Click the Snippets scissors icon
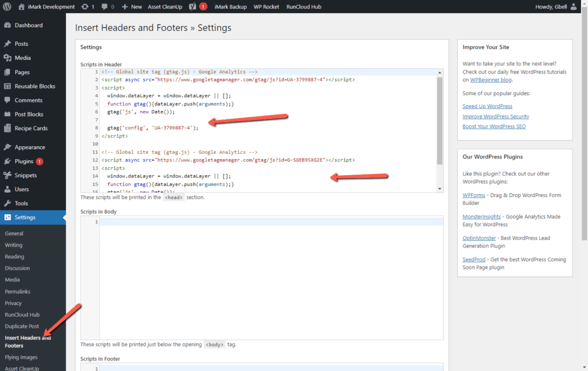The image size is (588, 371). (x=7, y=175)
